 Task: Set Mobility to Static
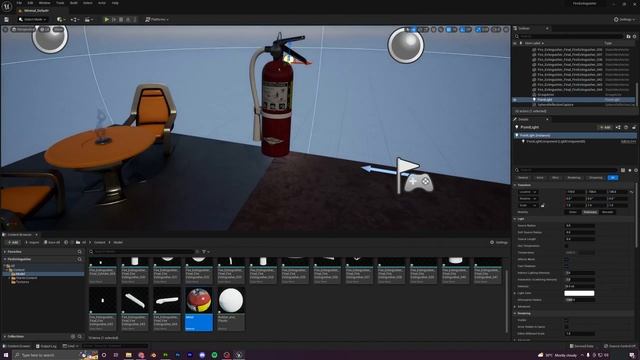click(573, 212)
